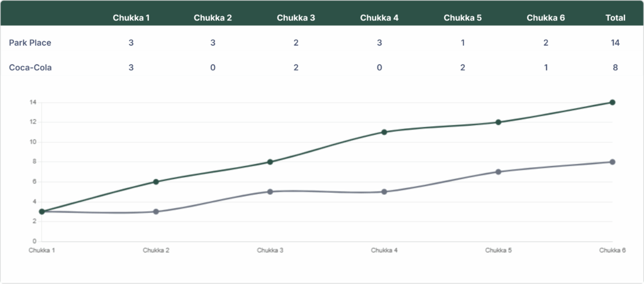
Task: Click the Chukka 3 table column header
Action: click(x=296, y=18)
